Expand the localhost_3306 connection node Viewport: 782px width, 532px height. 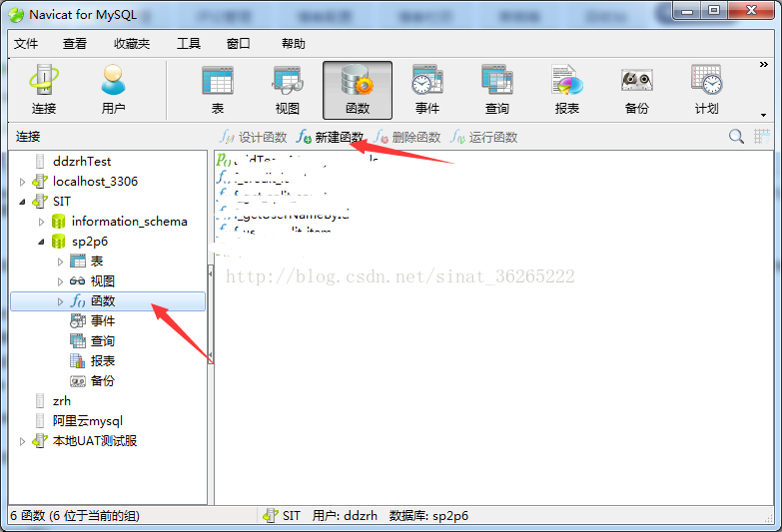point(22,182)
